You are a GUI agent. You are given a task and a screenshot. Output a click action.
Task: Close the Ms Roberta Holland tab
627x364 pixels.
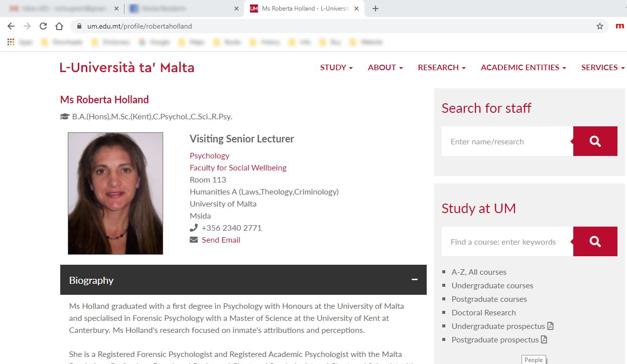coord(356,9)
